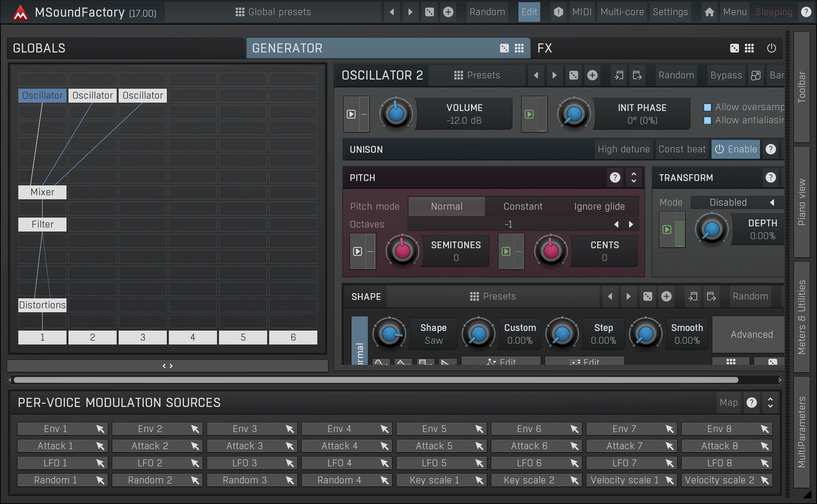Enable Allow oversampling checkbox
The width and height of the screenshot is (817, 504).
[x=708, y=107]
